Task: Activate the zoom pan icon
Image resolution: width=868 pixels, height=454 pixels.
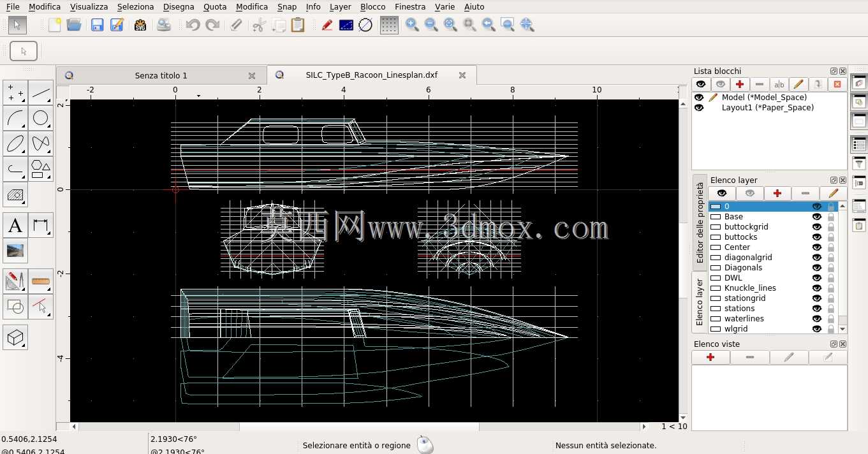Action: [527, 25]
